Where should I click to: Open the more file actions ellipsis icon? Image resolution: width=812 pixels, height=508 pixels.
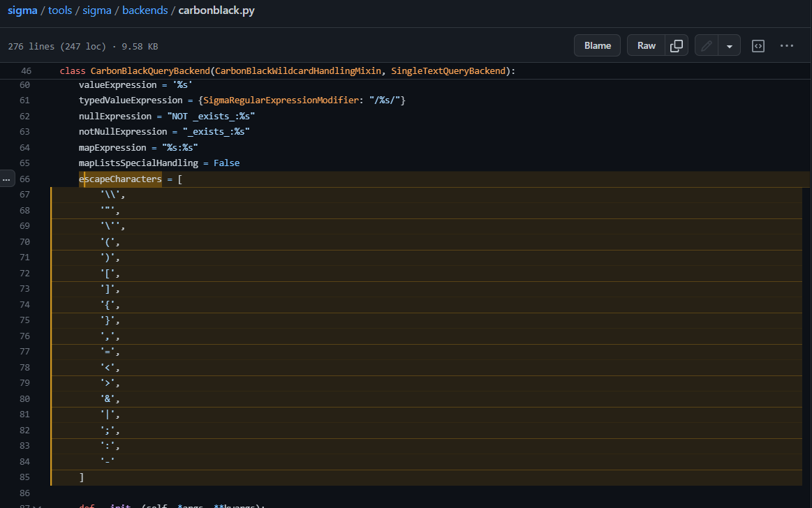(x=787, y=45)
